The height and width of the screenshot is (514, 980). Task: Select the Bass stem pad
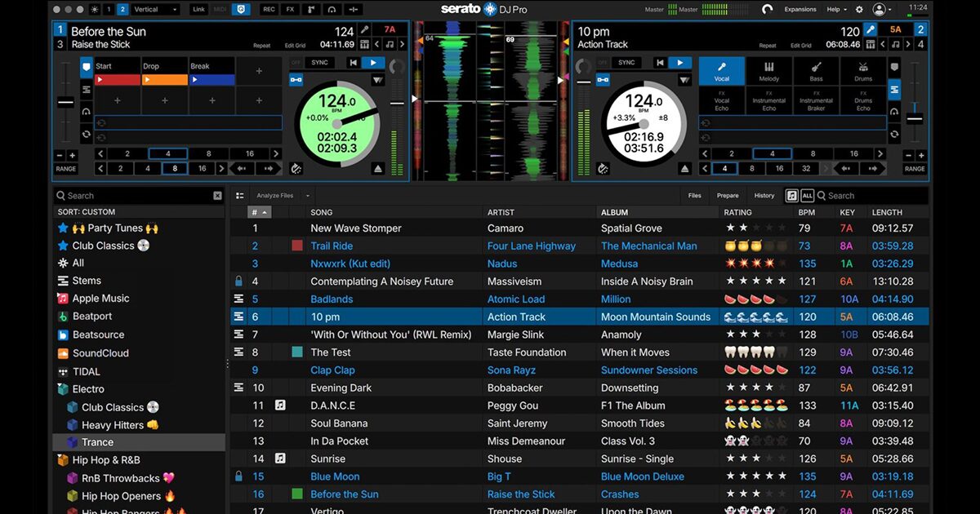pyautogui.click(x=817, y=71)
